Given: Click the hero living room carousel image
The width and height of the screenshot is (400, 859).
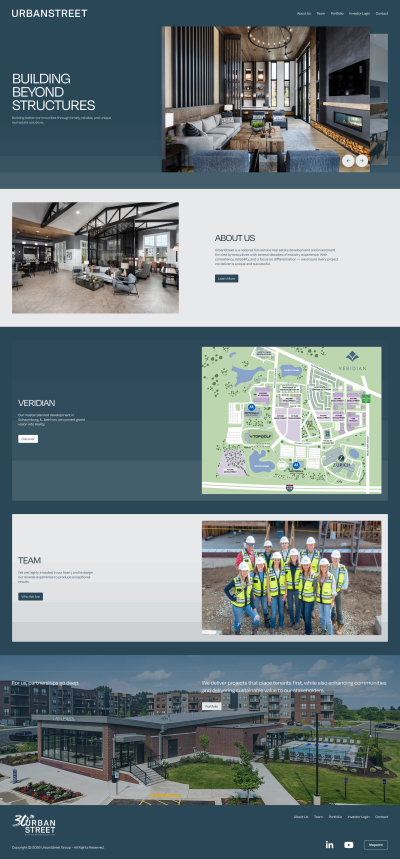Looking at the screenshot, I should pyautogui.click(x=266, y=99).
